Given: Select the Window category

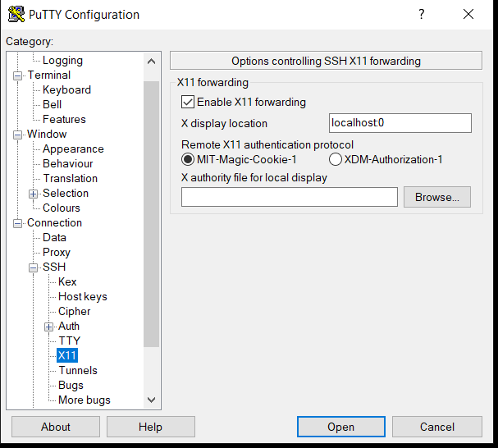Looking at the screenshot, I should [47, 134].
